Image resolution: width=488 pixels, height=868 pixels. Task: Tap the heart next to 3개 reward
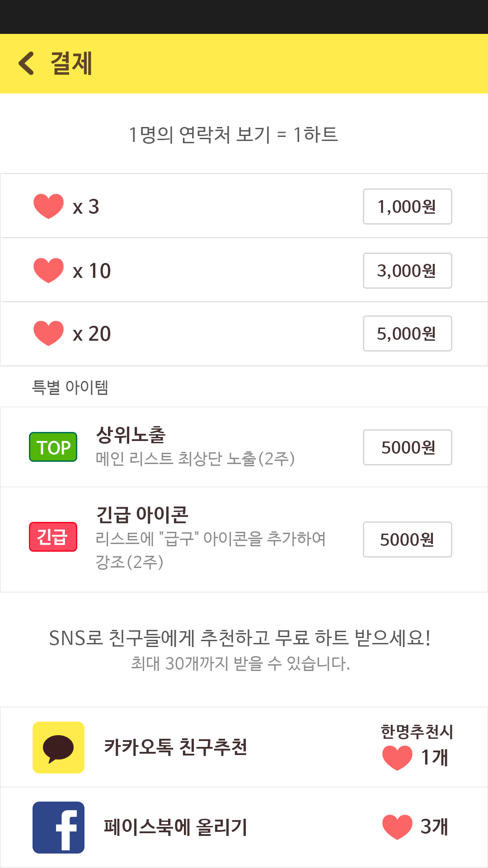coord(397,827)
